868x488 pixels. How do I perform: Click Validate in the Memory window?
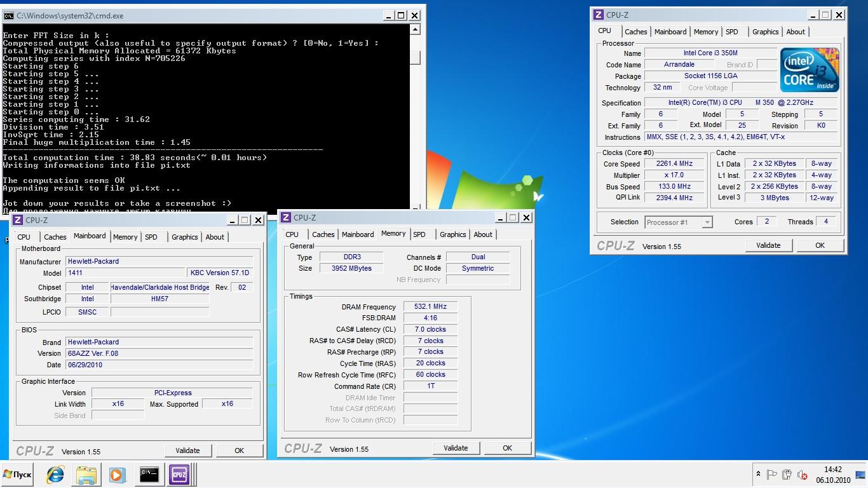(x=456, y=448)
